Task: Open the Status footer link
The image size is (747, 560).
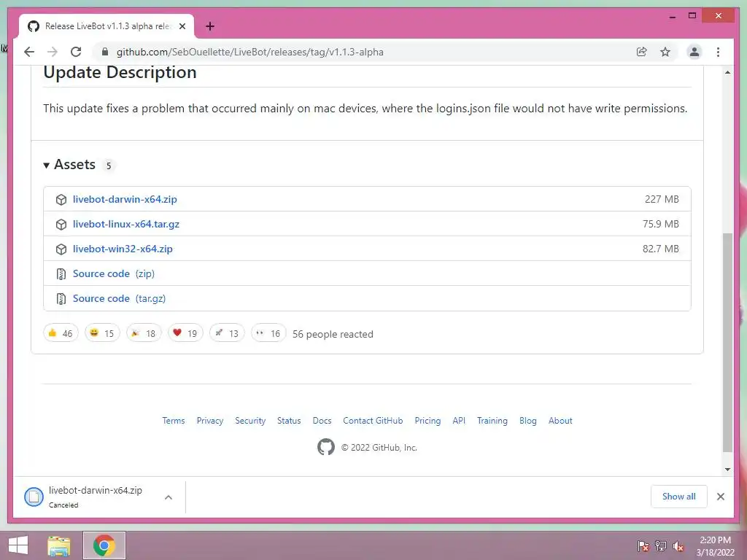Action: [289, 421]
